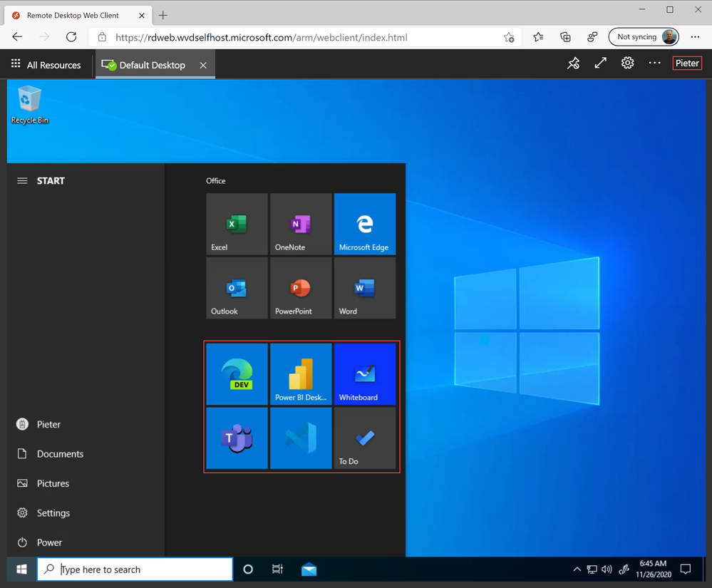Screen dimensions: 712x588
Task: Open browser Collections
Action: [565, 37]
